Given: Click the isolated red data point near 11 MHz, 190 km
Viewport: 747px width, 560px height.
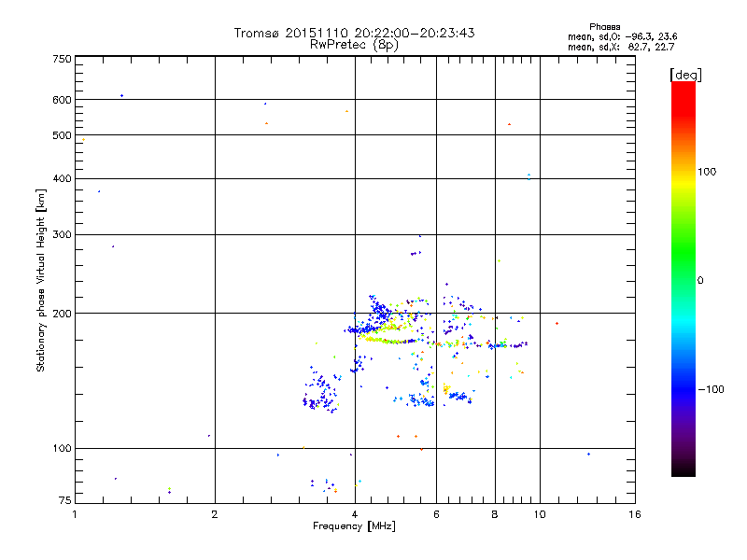Looking at the screenshot, I should [557, 324].
